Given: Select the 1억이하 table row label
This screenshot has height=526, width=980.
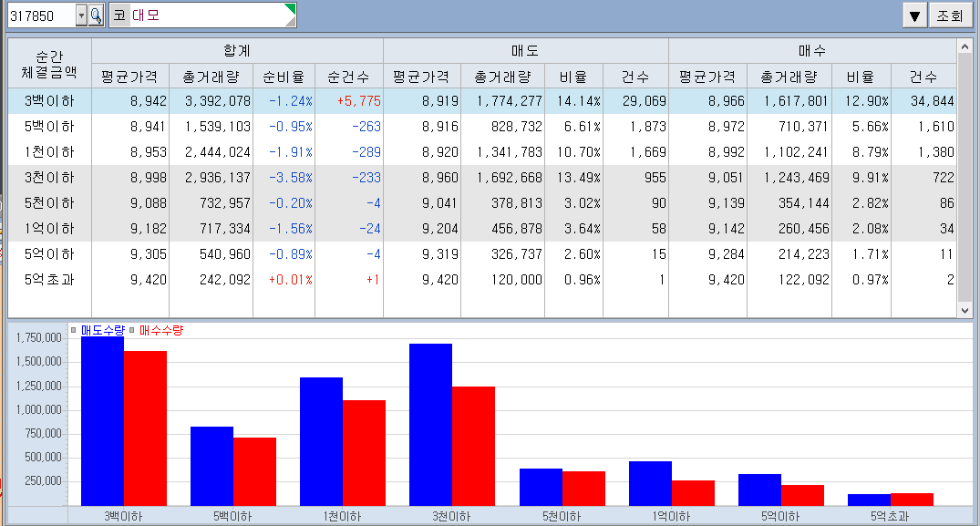Looking at the screenshot, I should (49, 229).
